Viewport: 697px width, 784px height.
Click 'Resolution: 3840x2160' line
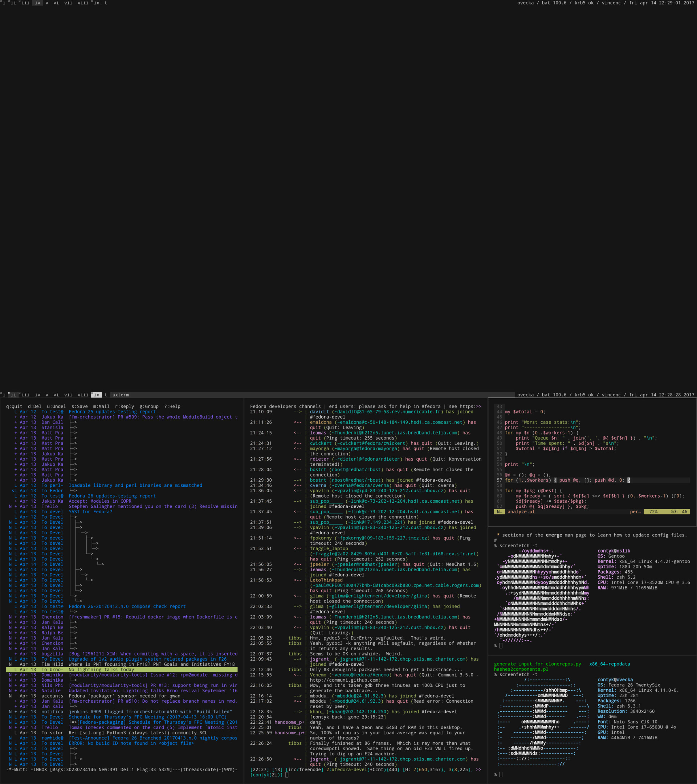point(626,711)
